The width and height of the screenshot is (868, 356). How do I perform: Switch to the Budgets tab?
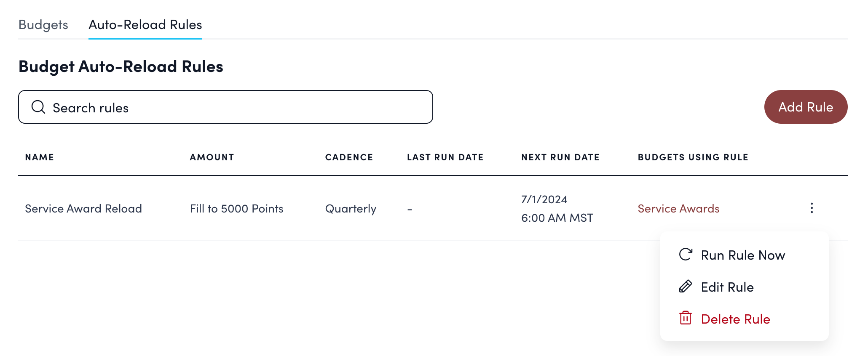[43, 25]
